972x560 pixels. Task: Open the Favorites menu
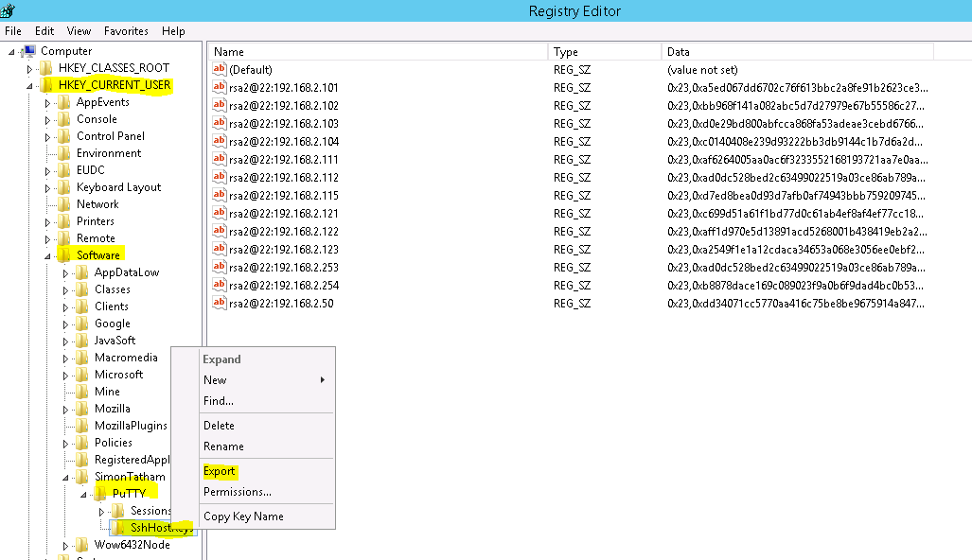pyautogui.click(x=126, y=30)
